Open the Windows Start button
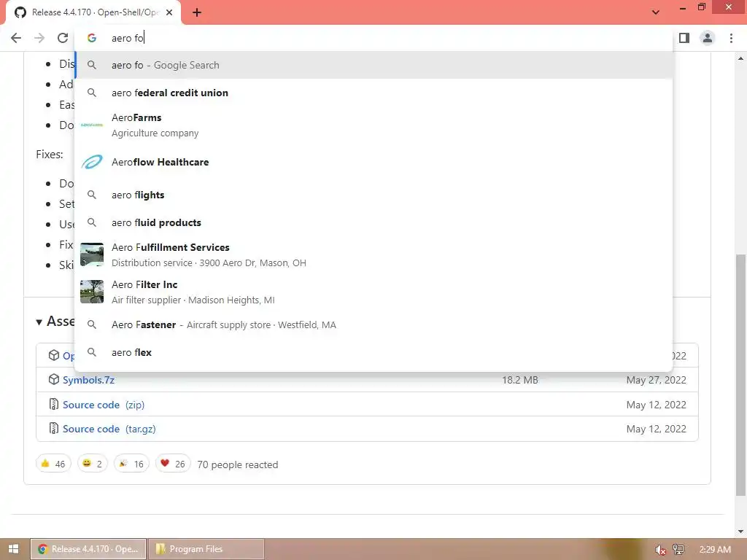 click(x=13, y=549)
